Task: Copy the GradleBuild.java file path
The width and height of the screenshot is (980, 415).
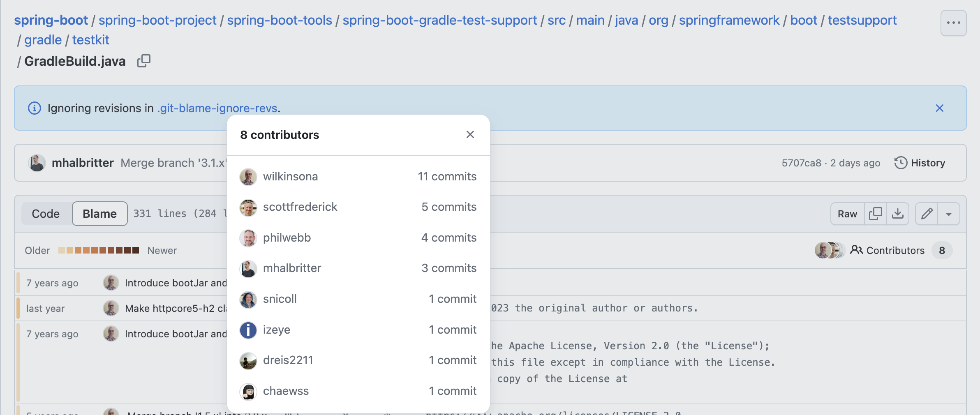Action: click(144, 61)
